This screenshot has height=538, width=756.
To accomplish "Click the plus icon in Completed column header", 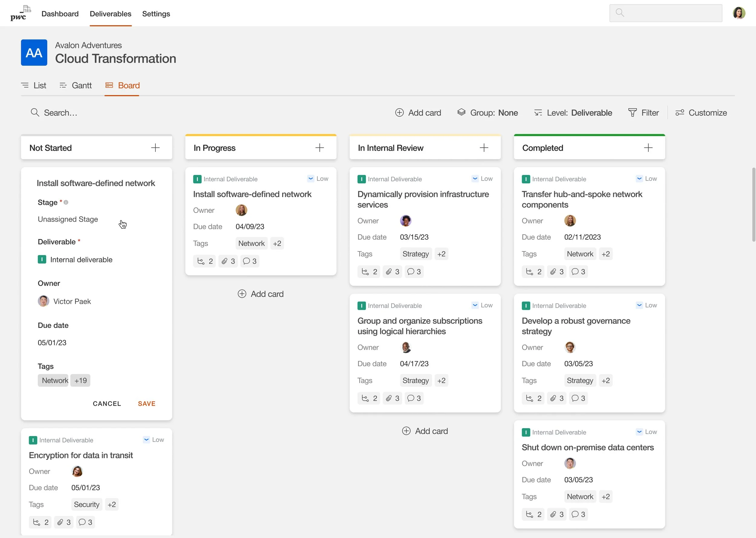I will [x=648, y=148].
